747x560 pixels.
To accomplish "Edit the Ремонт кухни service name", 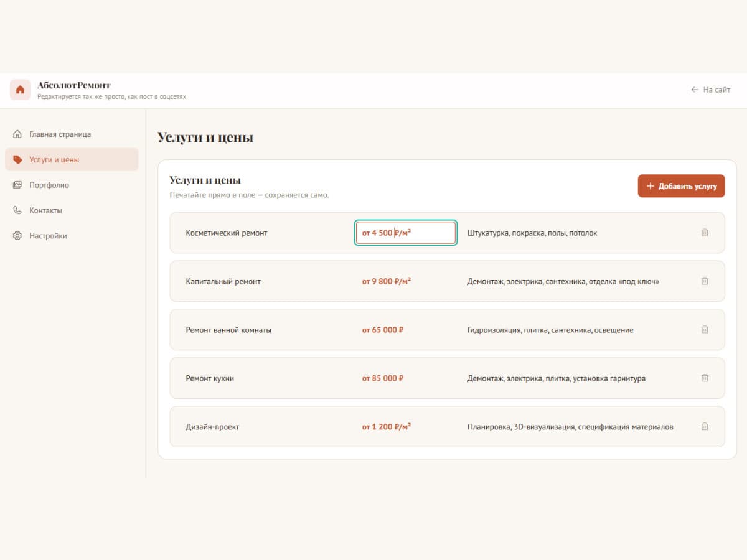I will click(x=210, y=378).
